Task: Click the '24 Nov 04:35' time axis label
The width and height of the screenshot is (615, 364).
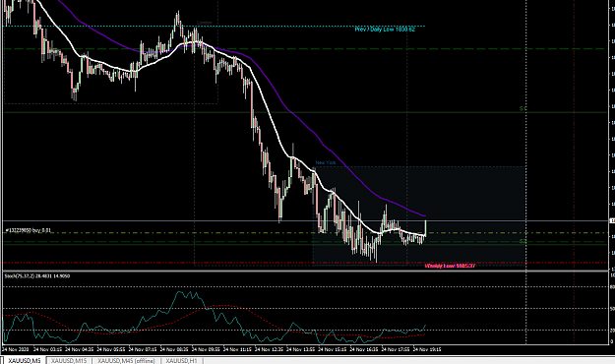Action: 80,349
